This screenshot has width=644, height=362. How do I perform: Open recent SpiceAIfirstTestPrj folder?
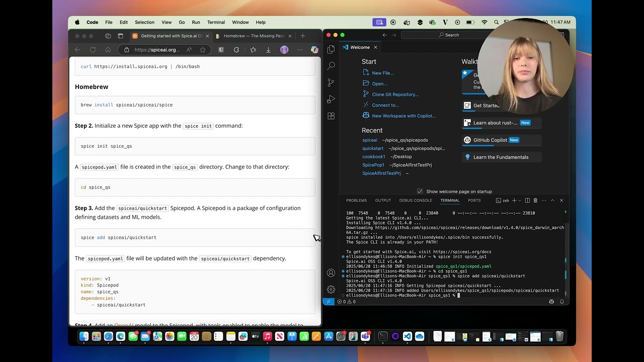click(x=381, y=173)
